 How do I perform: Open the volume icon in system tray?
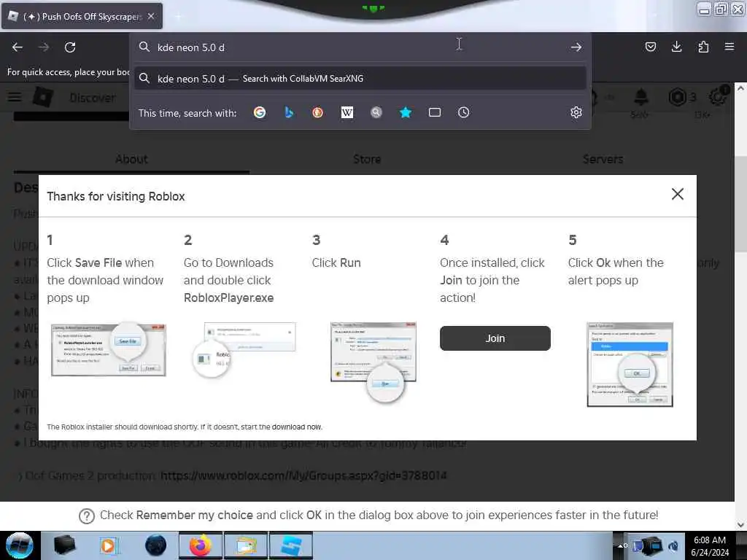tap(673, 545)
